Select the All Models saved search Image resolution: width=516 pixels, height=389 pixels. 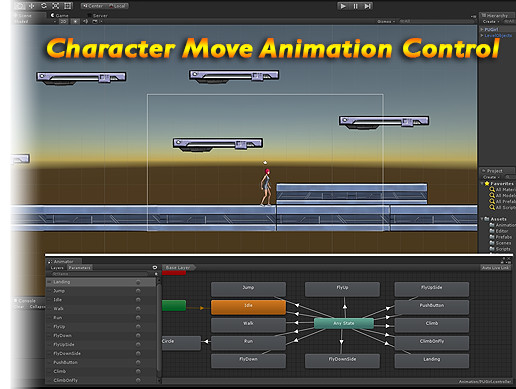(x=502, y=196)
